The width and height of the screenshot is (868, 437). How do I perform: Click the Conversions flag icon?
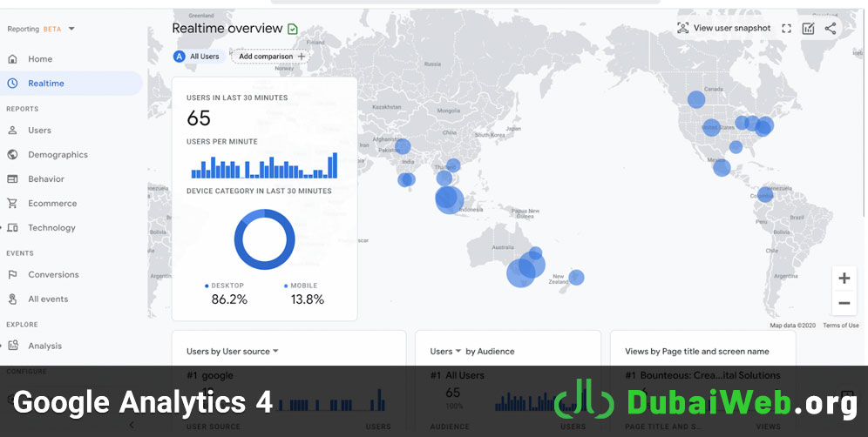13,275
